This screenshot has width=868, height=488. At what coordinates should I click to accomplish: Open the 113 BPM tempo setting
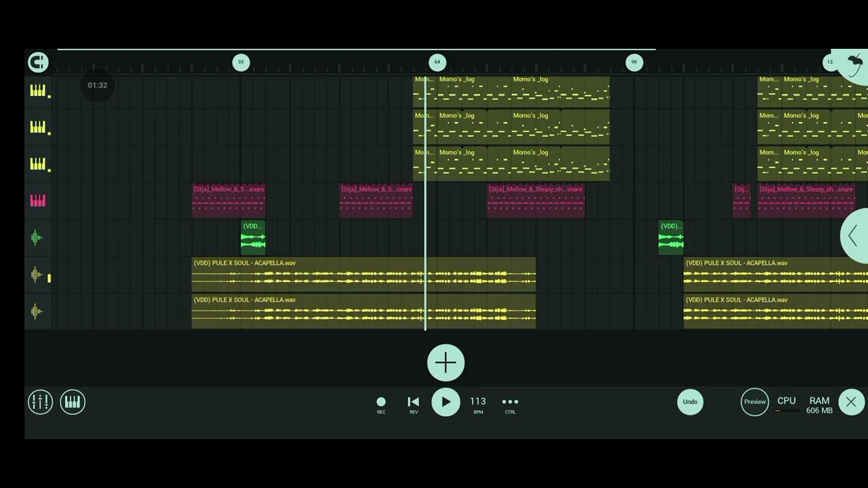point(478,405)
